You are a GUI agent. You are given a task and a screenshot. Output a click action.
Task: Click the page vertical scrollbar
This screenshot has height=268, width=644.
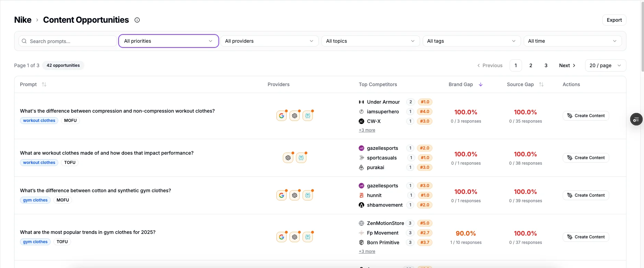tap(642, 36)
